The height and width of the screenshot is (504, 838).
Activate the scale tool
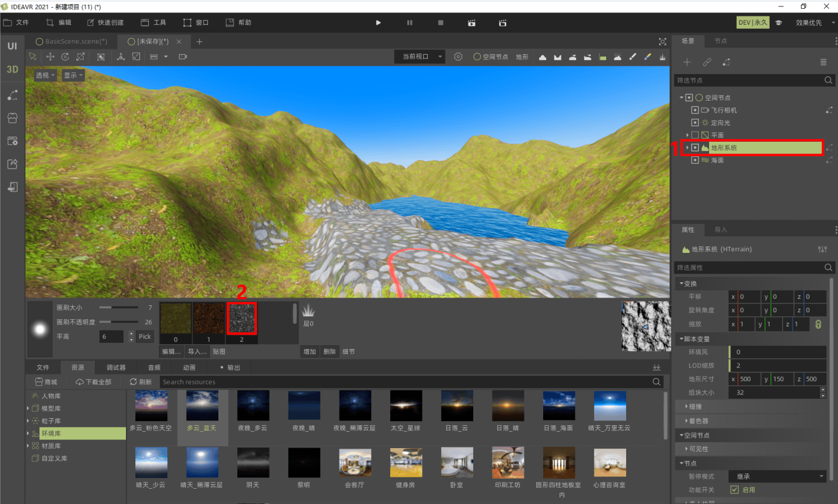(81, 56)
